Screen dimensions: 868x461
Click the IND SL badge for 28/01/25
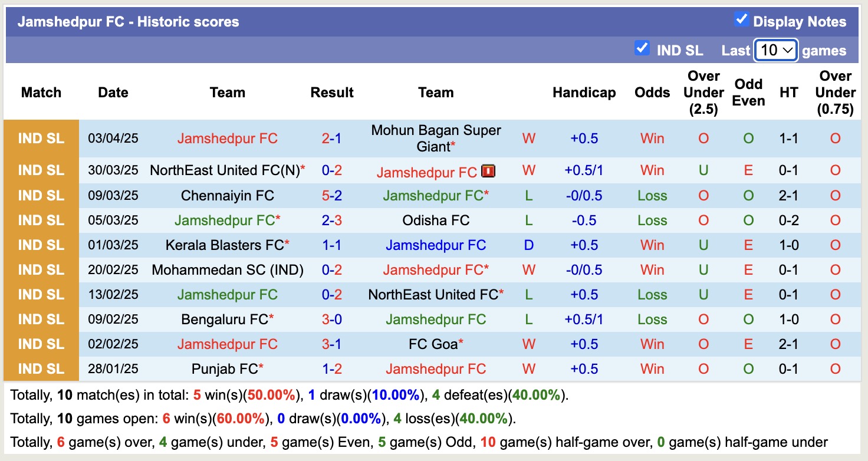pos(41,369)
